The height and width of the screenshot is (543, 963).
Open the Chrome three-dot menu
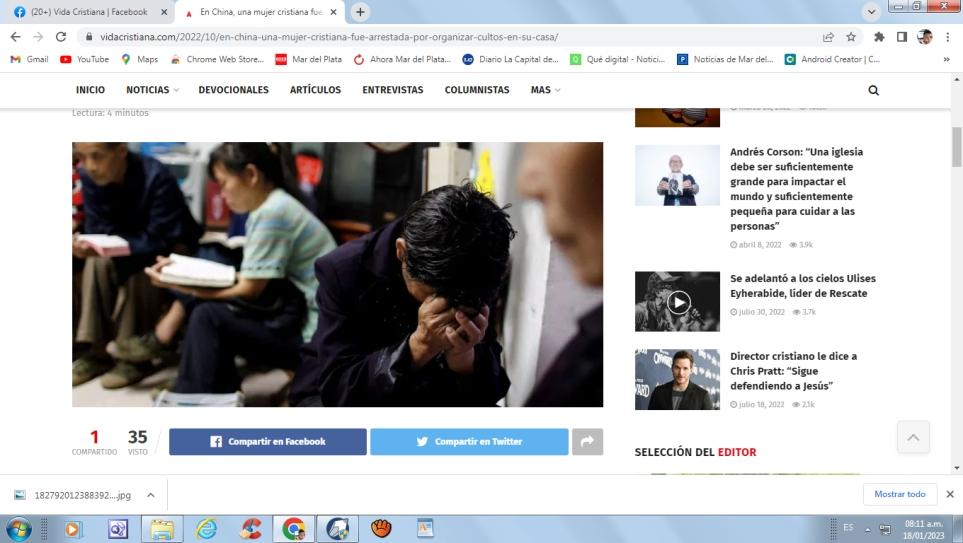tap(948, 37)
